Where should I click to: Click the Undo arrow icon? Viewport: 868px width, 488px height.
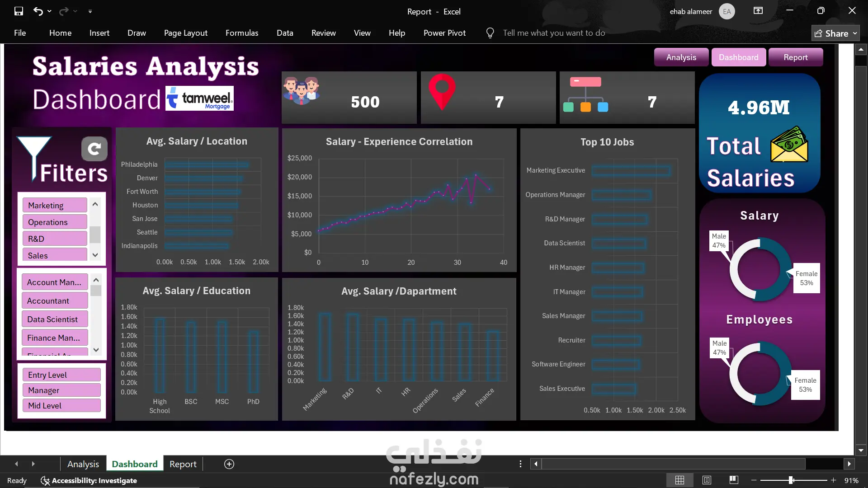[38, 11]
